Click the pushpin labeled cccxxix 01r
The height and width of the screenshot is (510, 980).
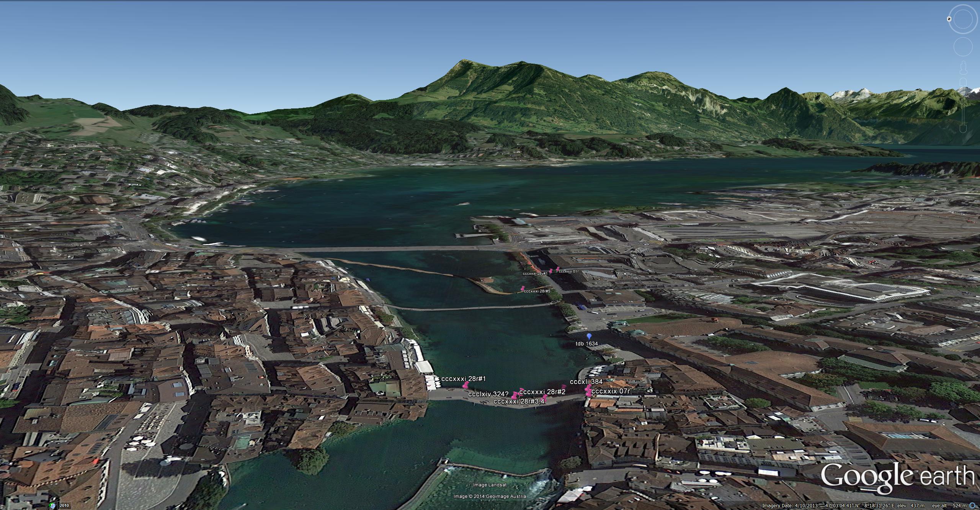point(558,269)
